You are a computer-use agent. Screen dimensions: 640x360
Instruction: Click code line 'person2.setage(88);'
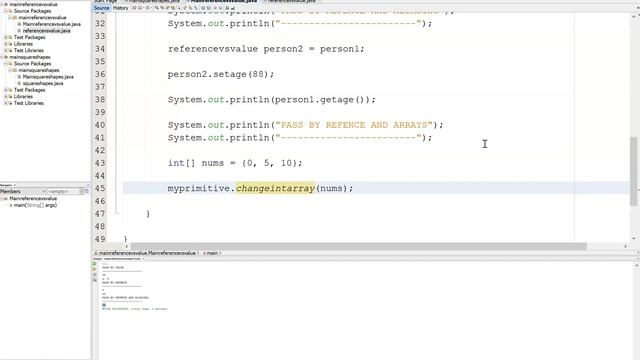(221, 74)
